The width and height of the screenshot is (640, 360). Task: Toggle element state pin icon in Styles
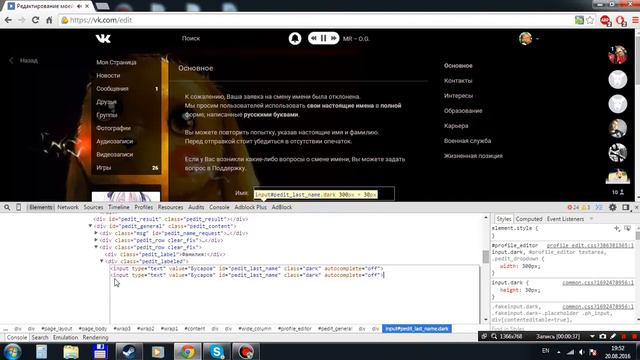627,228
